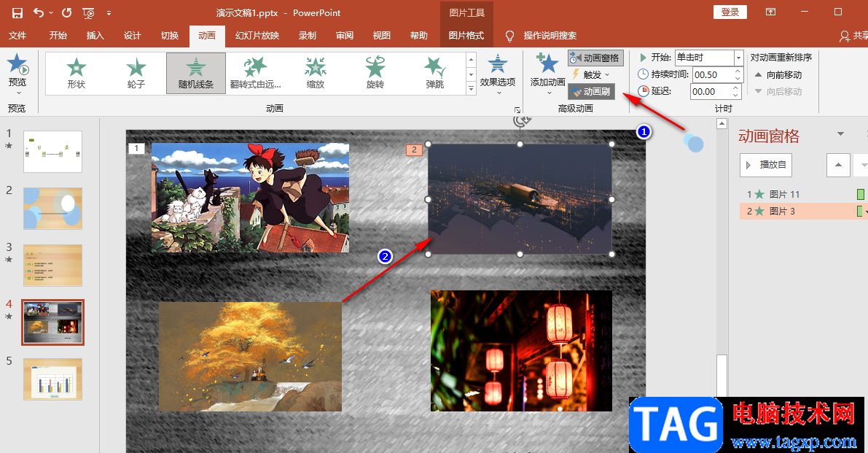Select slide 2 thumbnail
Image resolution: width=868 pixels, height=453 pixels.
[x=52, y=208]
